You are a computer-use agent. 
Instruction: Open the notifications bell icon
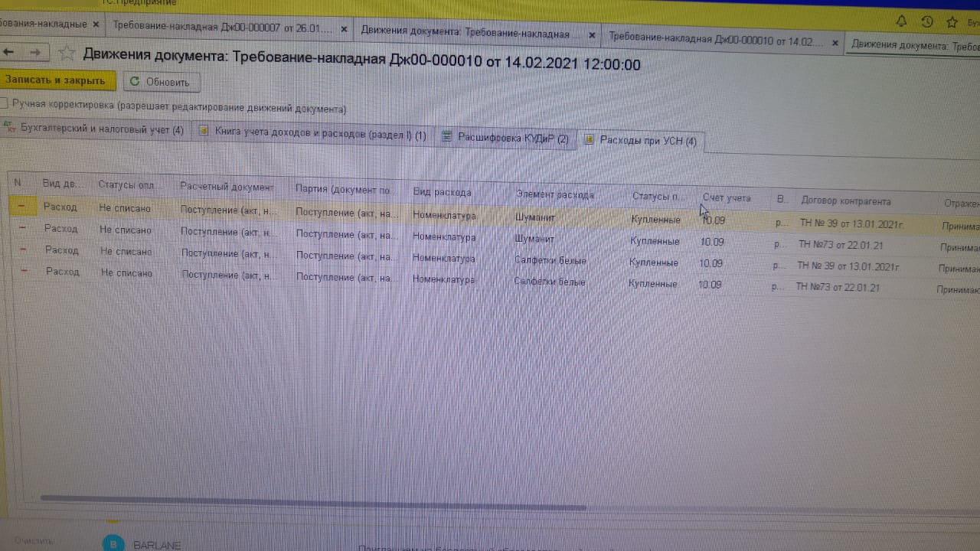tap(901, 21)
